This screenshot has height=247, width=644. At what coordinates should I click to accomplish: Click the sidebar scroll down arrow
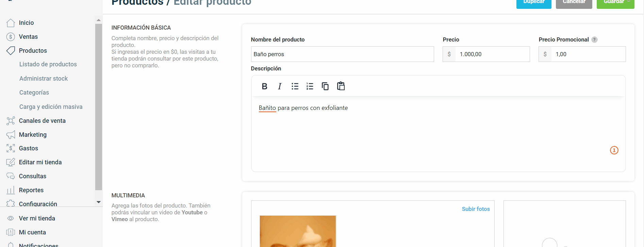99,202
